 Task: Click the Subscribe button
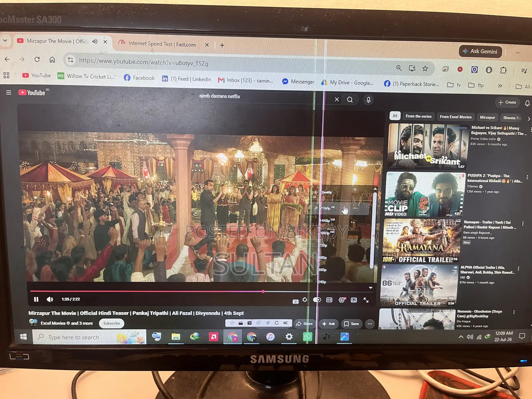[x=112, y=323]
